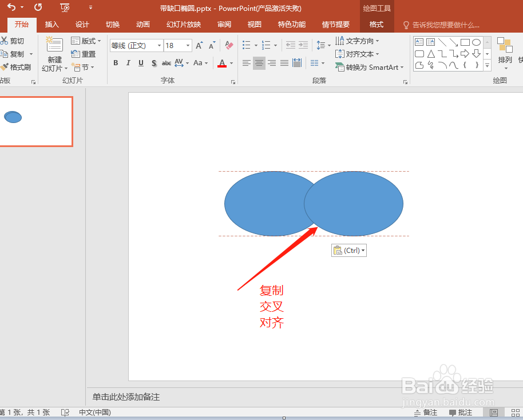Toggle Underline formatting

click(x=141, y=63)
